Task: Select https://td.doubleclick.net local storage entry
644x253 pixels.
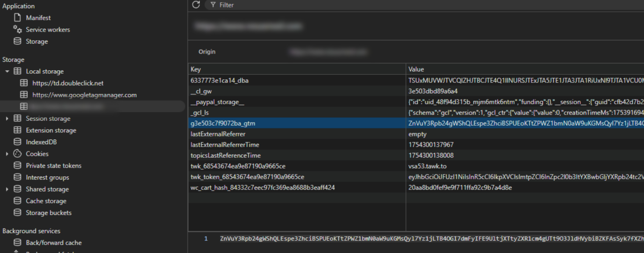Action: tap(68, 83)
